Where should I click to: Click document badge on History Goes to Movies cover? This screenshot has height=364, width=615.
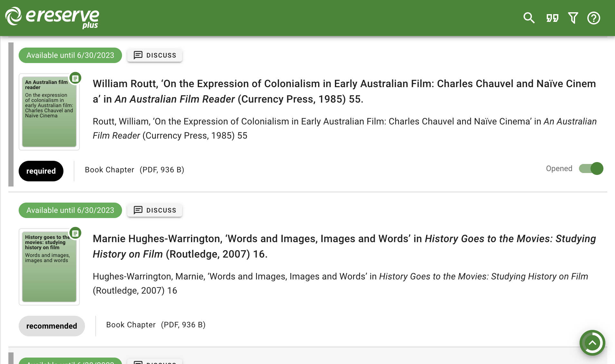point(75,233)
